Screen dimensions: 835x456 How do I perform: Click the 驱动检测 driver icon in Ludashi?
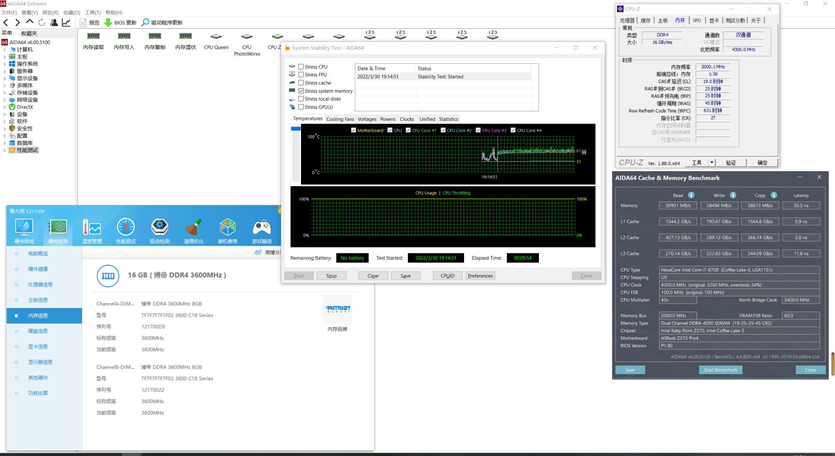[x=160, y=227]
